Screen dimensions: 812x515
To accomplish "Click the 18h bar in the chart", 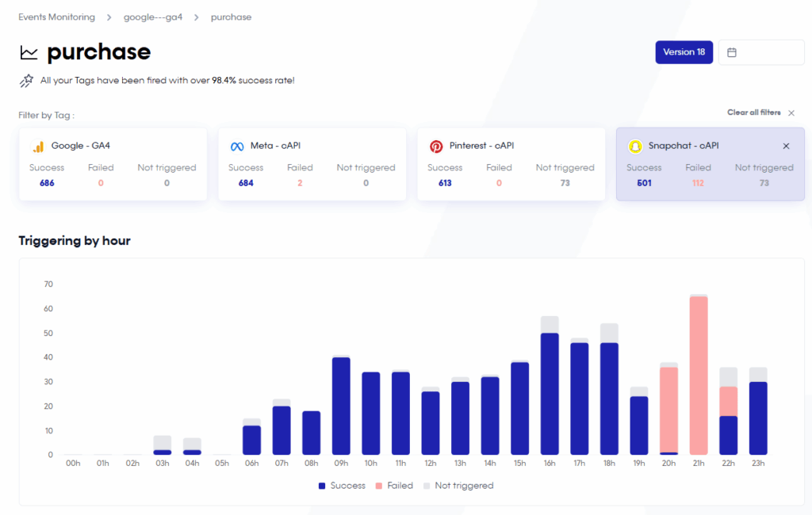I will (x=609, y=389).
